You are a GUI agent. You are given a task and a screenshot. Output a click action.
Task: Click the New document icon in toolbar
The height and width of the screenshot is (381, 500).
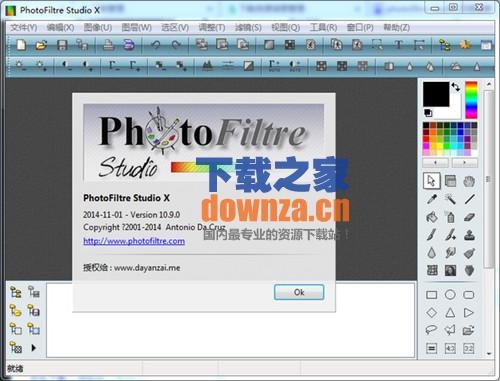(x=21, y=45)
